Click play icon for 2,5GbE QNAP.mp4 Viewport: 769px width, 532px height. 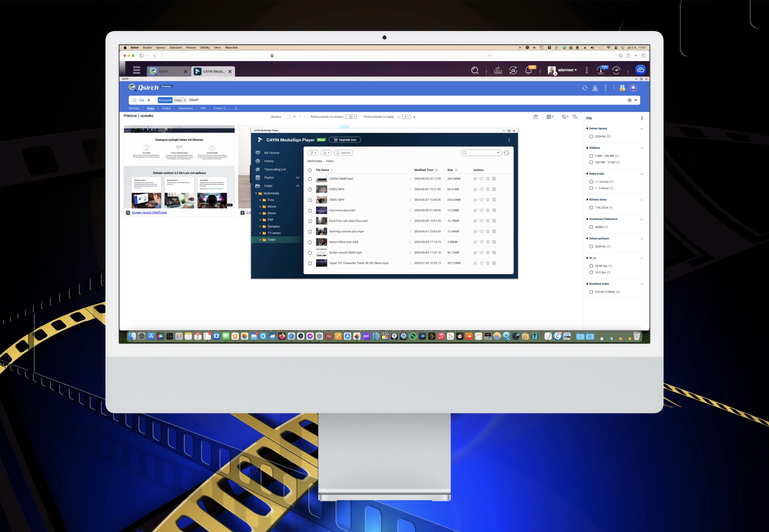(x=475, y=179)
